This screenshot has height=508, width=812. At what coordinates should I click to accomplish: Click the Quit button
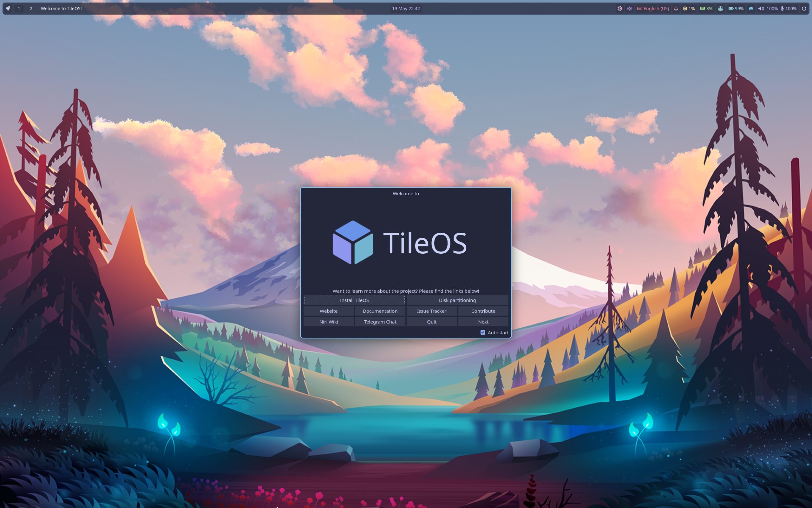[431, 322]
